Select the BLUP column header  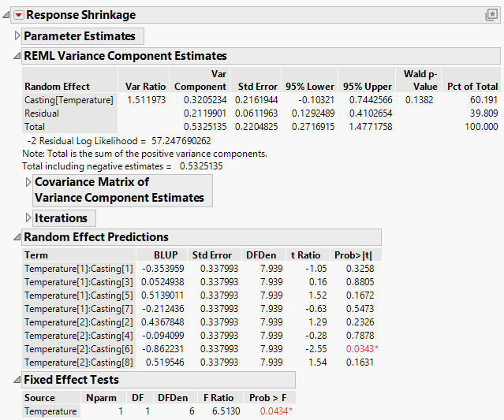[166, 255]
